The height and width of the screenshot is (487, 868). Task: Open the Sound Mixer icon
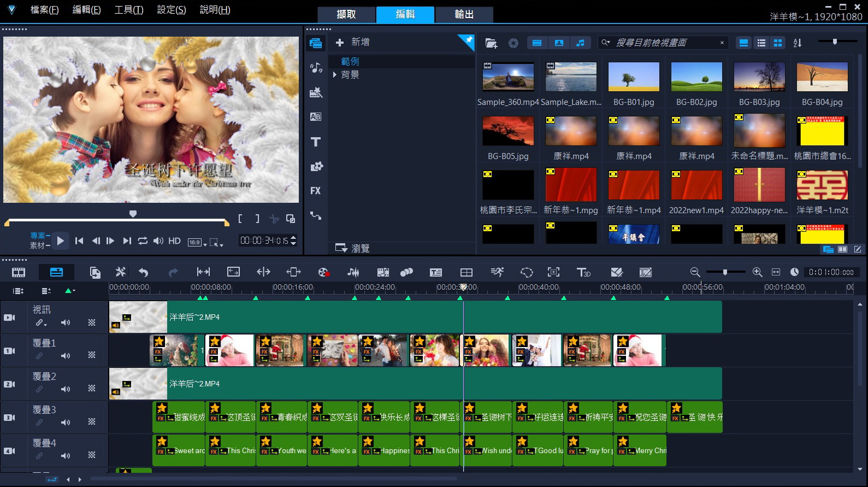coord(353,272)
